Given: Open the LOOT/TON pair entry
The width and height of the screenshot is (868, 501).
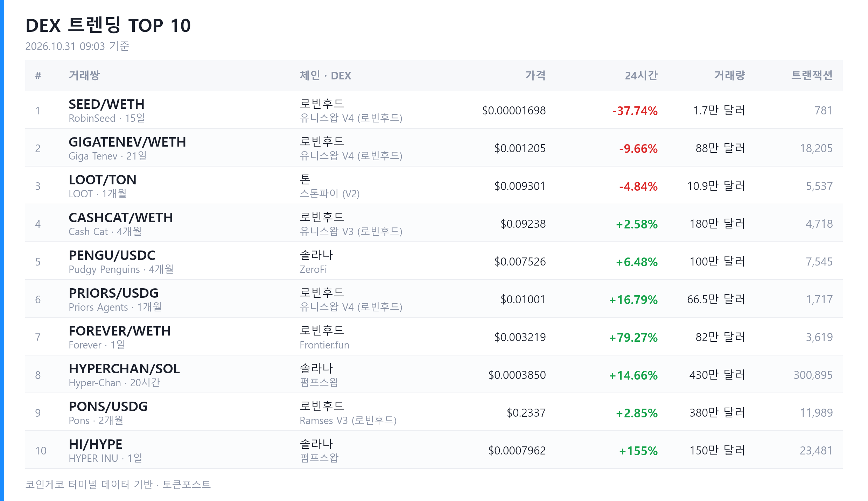Looking at the screenshot, I should 103,180.
